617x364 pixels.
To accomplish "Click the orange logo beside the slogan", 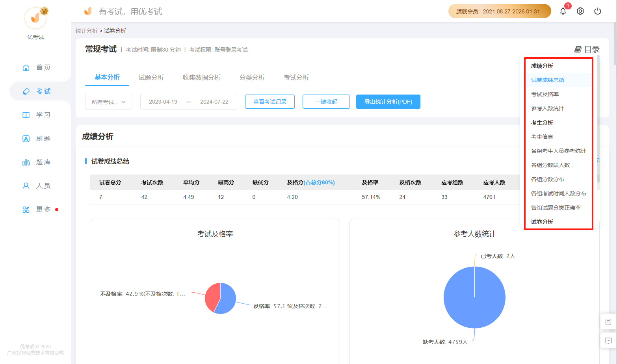I will (x=88, y=11).
